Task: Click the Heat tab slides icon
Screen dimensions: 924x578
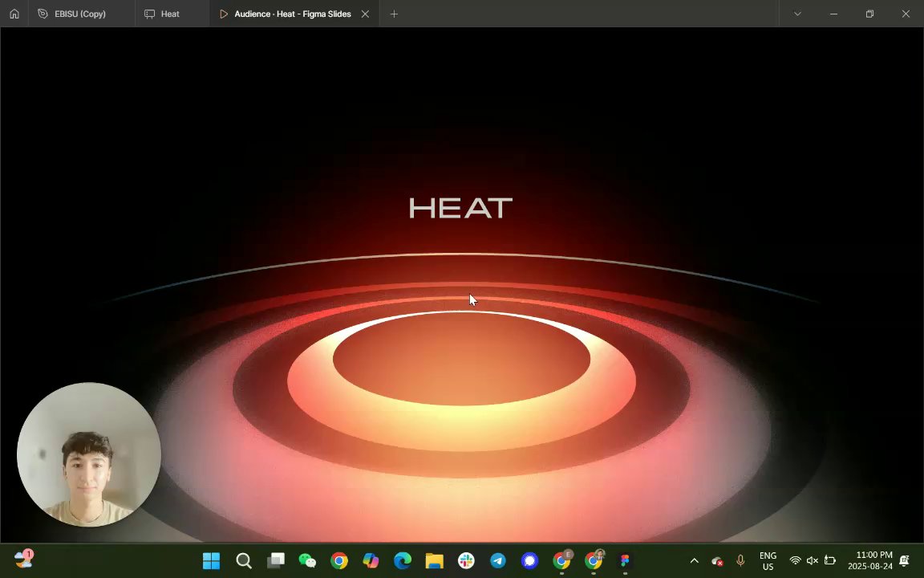Action: pos(150,14)
